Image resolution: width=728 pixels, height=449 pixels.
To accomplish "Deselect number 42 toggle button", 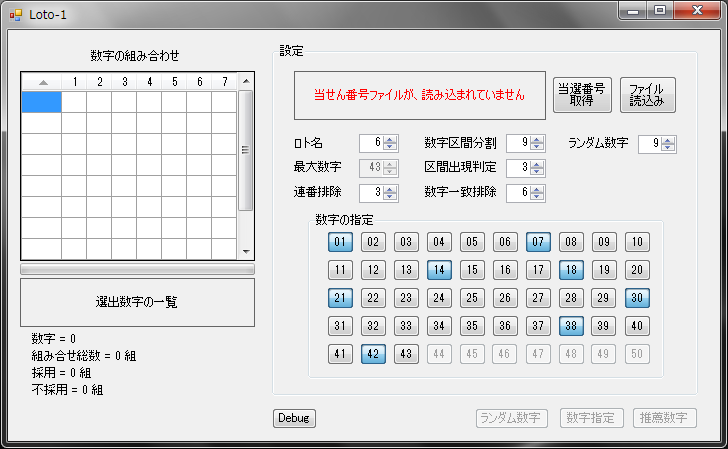I will 373,354.
